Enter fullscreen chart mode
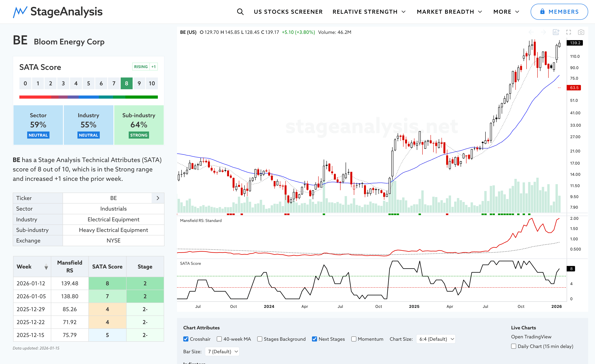 click(x=568, y=32)
